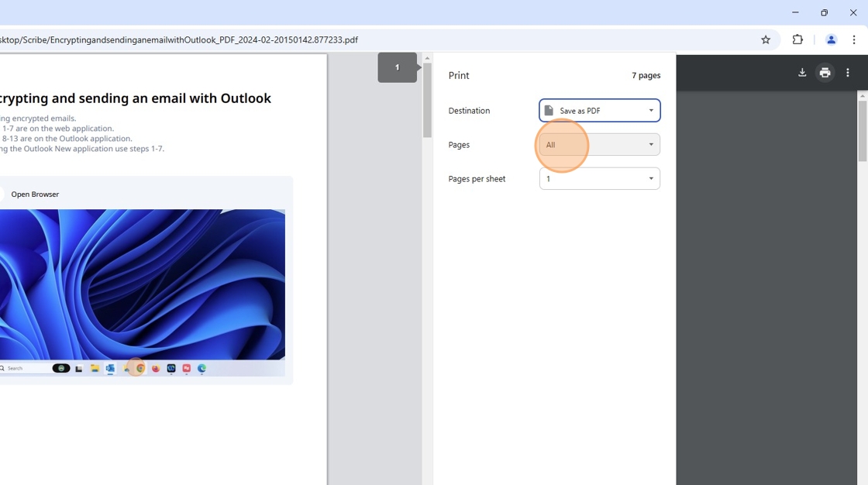Click the printer icon in PDF toolbar
Screen dimensions: 868x485
825,73
